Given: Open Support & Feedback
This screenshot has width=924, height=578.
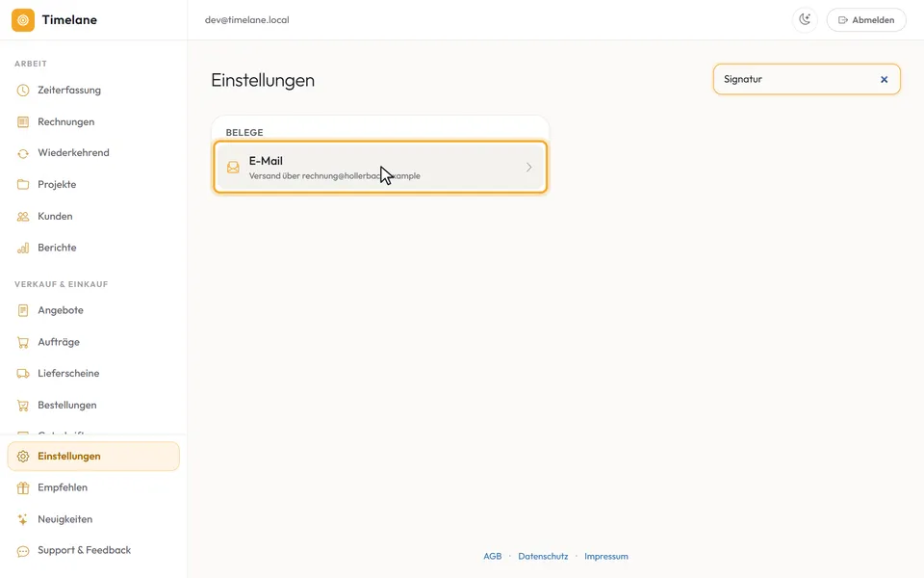Looking at the screenshot, I should coord(93,550).
